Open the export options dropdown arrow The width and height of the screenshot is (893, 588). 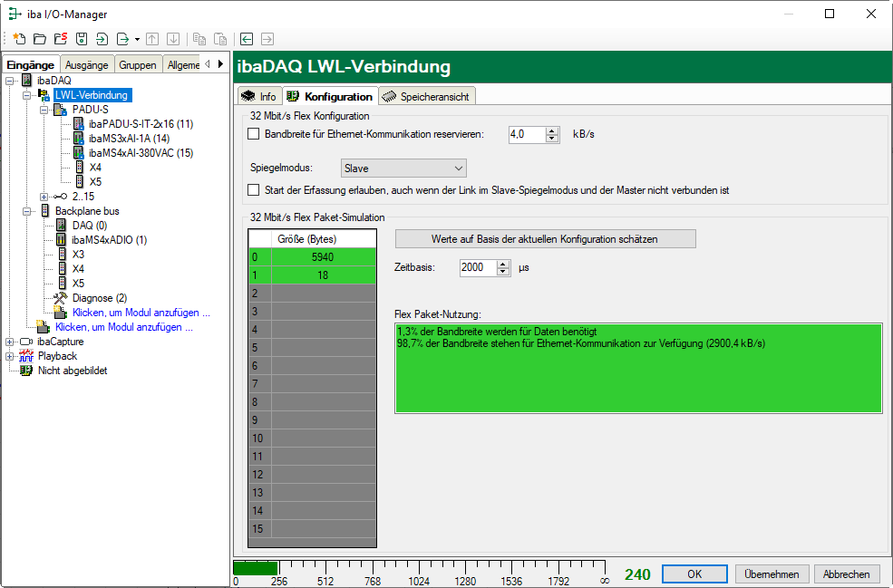pos(137,39)
